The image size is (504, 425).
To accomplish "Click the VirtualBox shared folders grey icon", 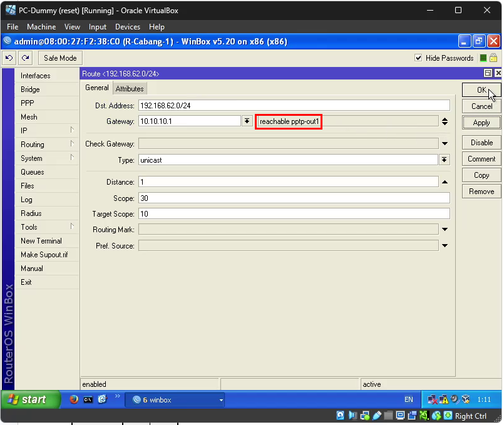I will tap(388, 416).
